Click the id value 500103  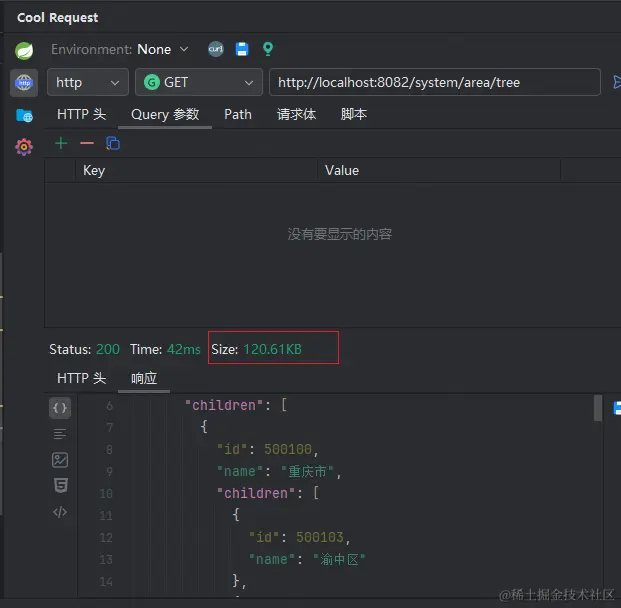click(320, 537)
